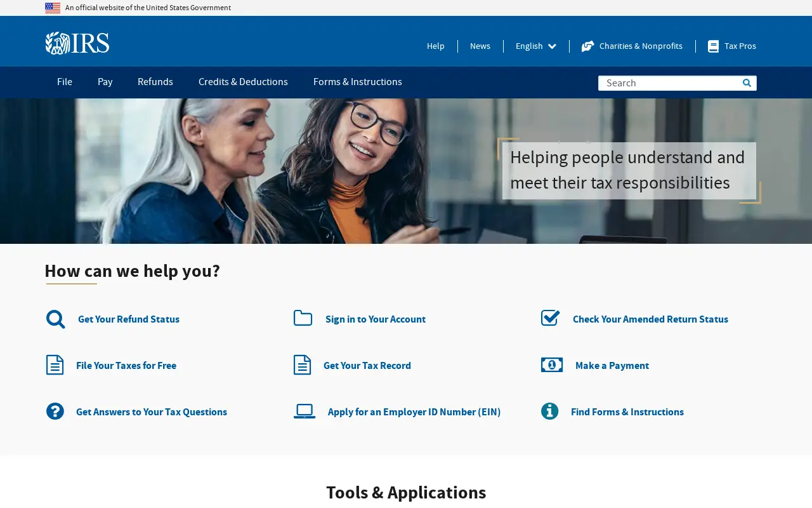Open the Refunds menu

click(155, 82)
